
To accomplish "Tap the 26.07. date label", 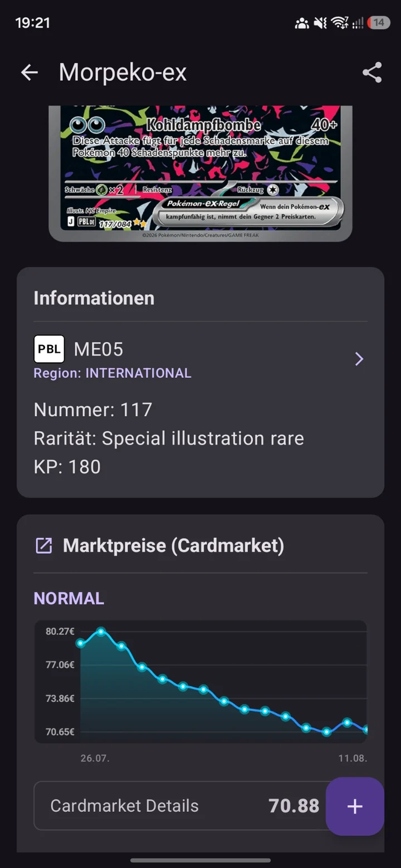I will coord(95,758).
